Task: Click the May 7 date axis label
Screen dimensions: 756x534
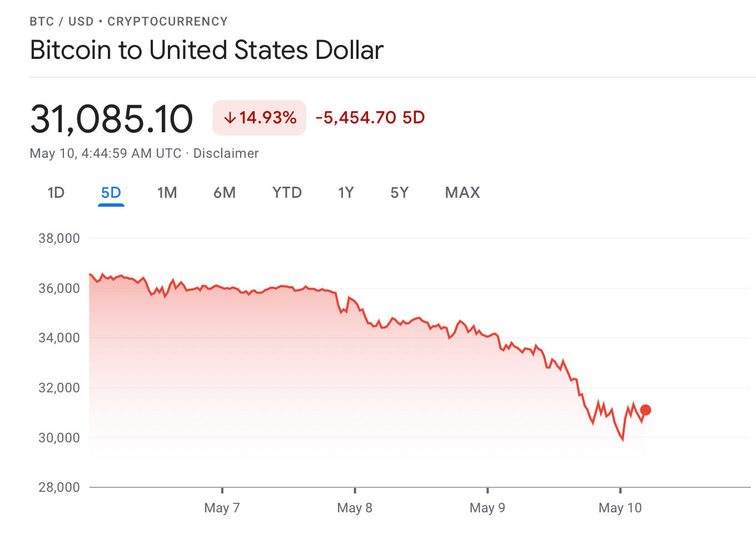Action: [x=222, y=508]
